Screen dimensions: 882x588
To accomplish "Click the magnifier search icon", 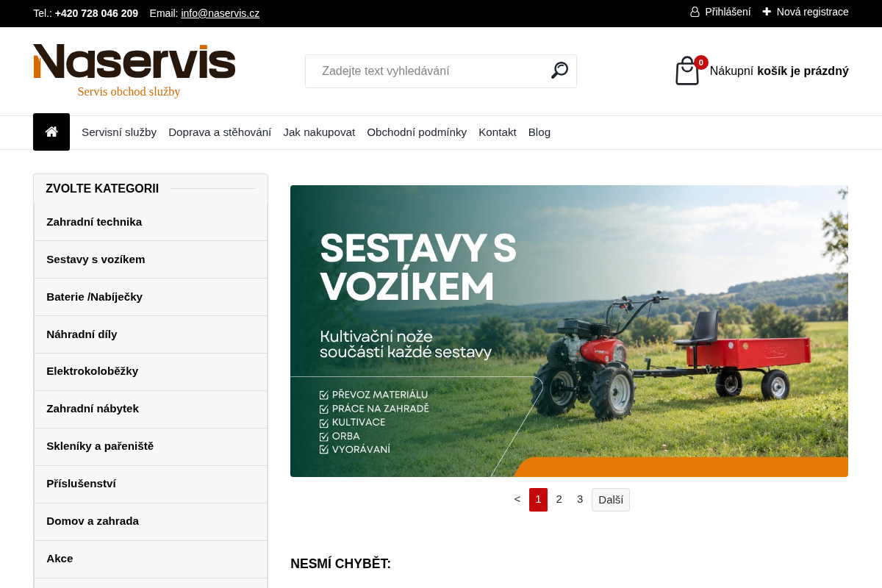I will 559,71.
